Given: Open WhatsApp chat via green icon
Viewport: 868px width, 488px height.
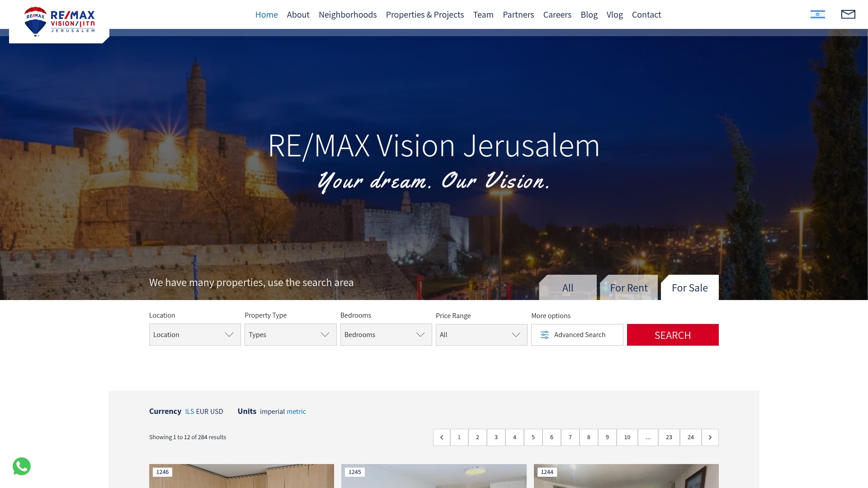Looking at the screenshot, I should click(22, 466).
